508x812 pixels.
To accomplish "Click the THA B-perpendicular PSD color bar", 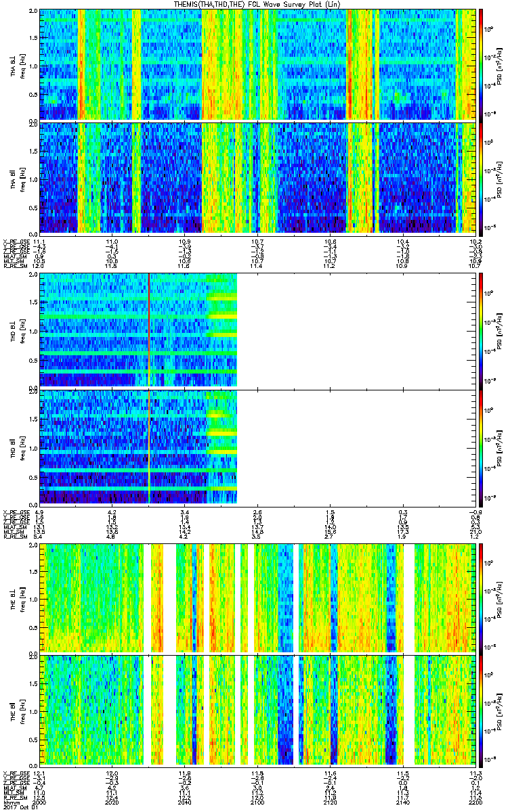I will click(x=482, y=64).
